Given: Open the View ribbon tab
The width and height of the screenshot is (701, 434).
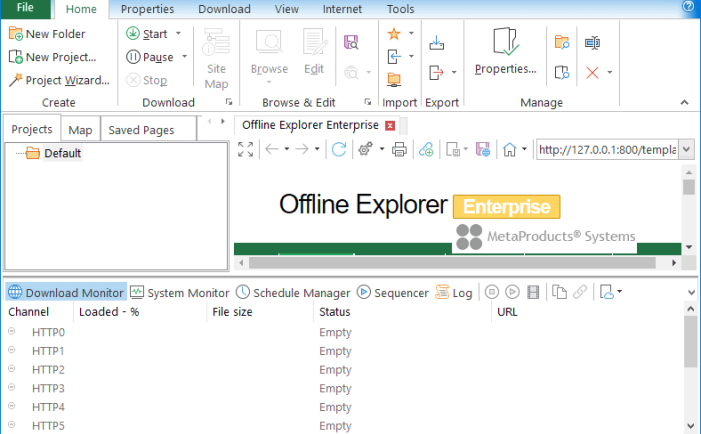Looking at the screenshot, I should pyautogui.click(x=287, y=9).
